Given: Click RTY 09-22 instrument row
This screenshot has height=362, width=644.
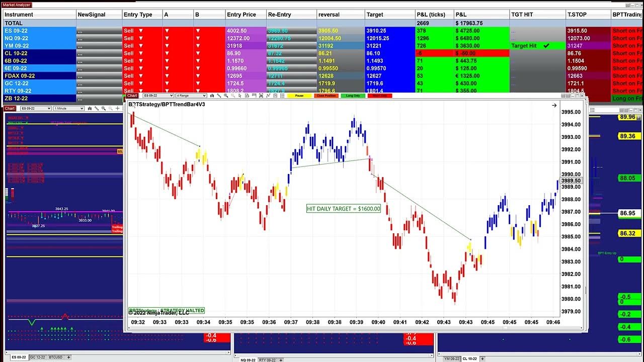Looking at the screenshot, I should tap(40, 91).
